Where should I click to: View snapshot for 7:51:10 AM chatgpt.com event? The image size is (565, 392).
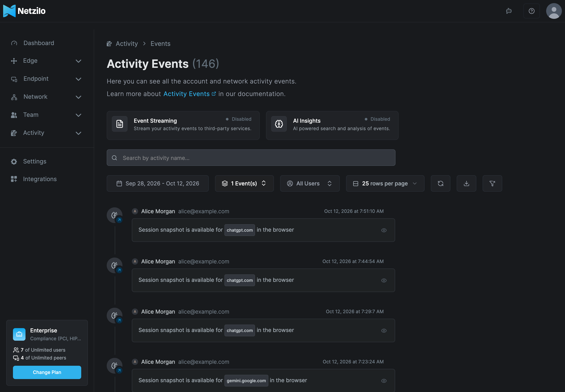[384, 230]
